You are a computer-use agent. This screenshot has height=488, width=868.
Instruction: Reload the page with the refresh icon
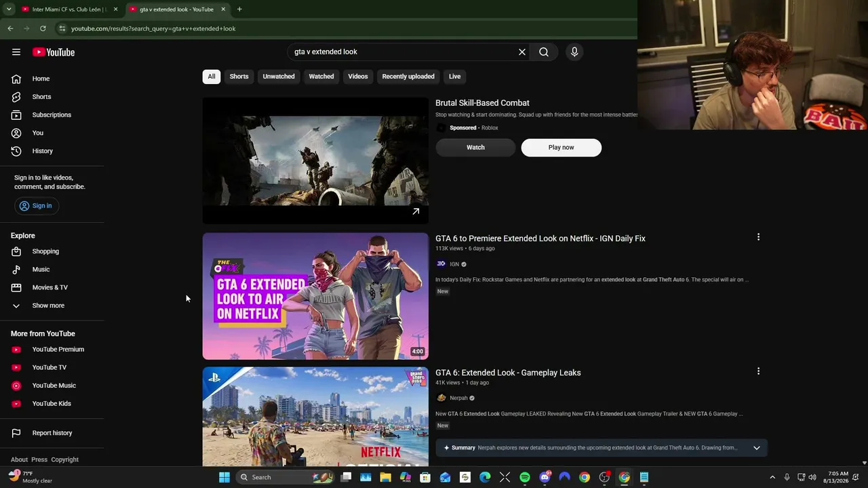pos(43,28)
